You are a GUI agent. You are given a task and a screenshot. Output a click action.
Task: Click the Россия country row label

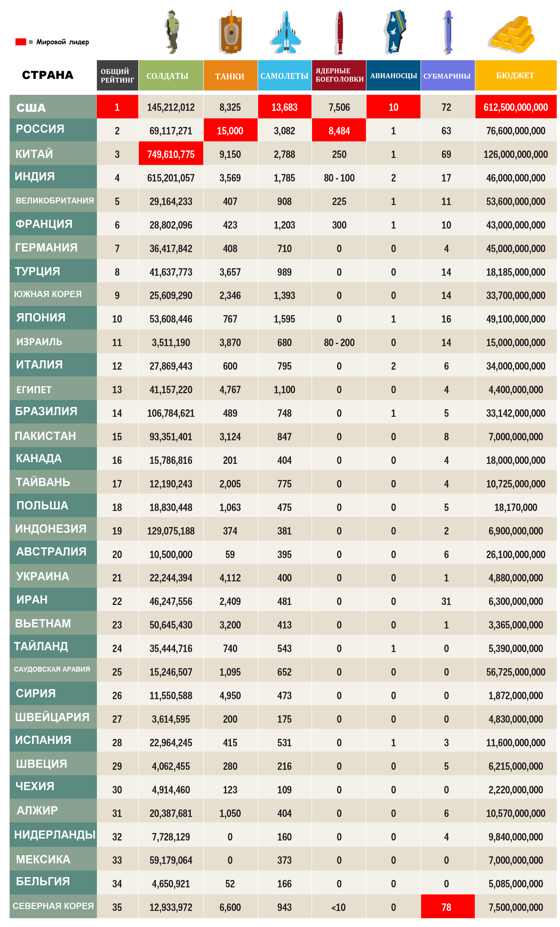[53, 130]
